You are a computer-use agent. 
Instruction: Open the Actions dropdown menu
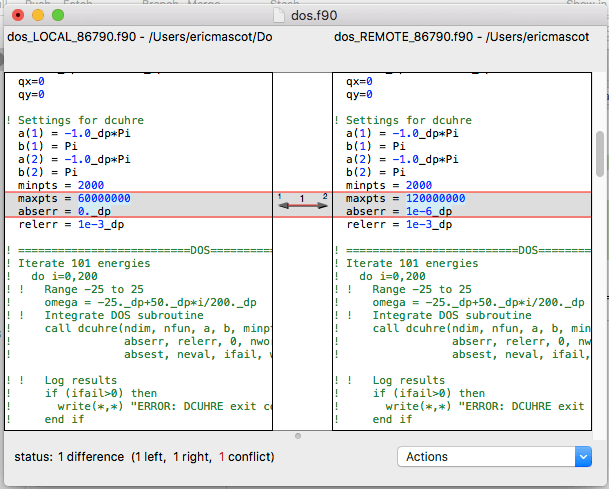tap(494, 456)
